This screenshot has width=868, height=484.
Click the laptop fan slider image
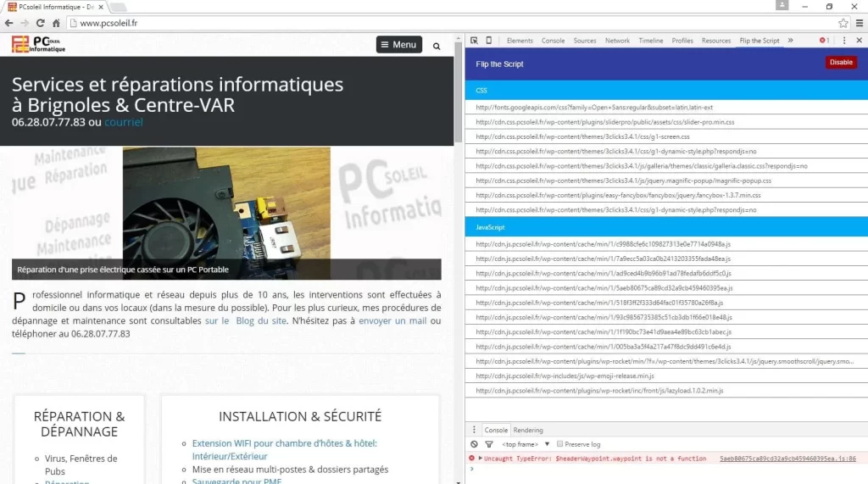point(226,214)
